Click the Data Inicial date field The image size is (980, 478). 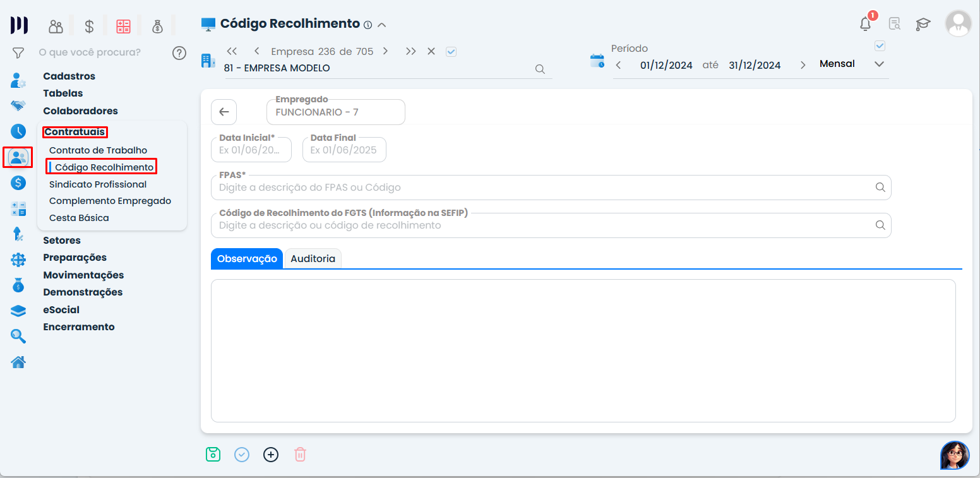251,150
